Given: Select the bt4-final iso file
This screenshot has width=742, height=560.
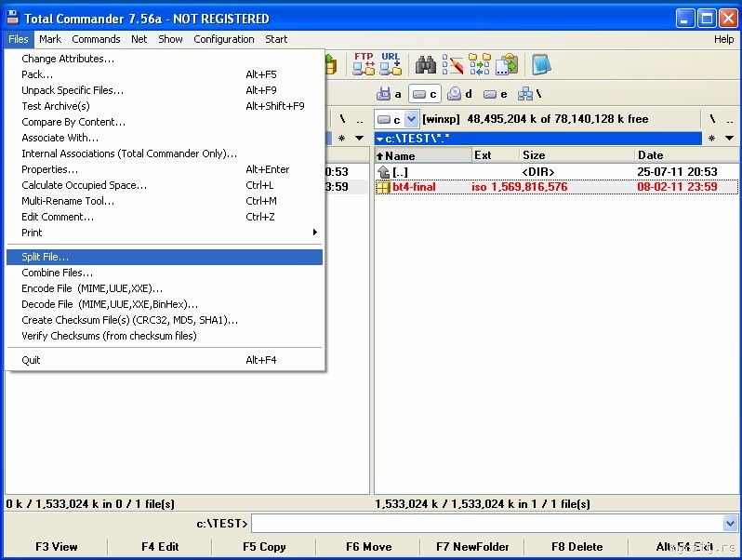Looking at the screenshot, I should 414,187.
